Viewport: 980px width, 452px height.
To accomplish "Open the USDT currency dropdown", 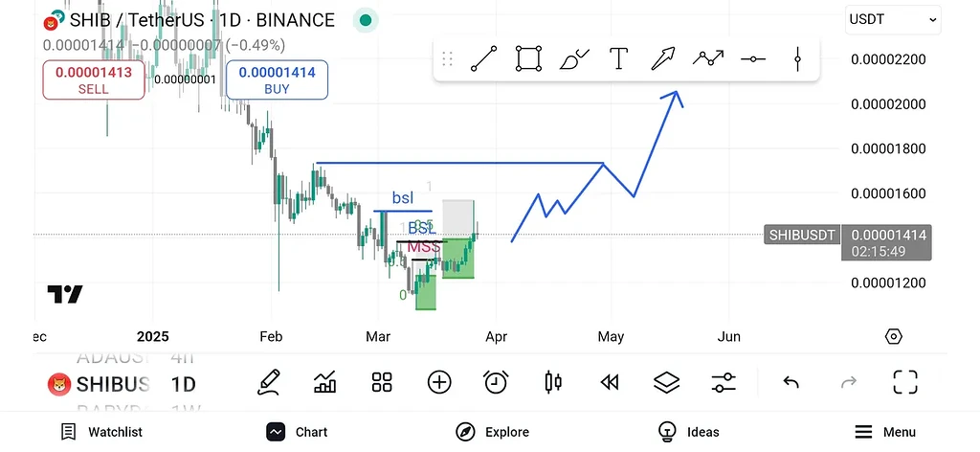I will pos(892,19).
